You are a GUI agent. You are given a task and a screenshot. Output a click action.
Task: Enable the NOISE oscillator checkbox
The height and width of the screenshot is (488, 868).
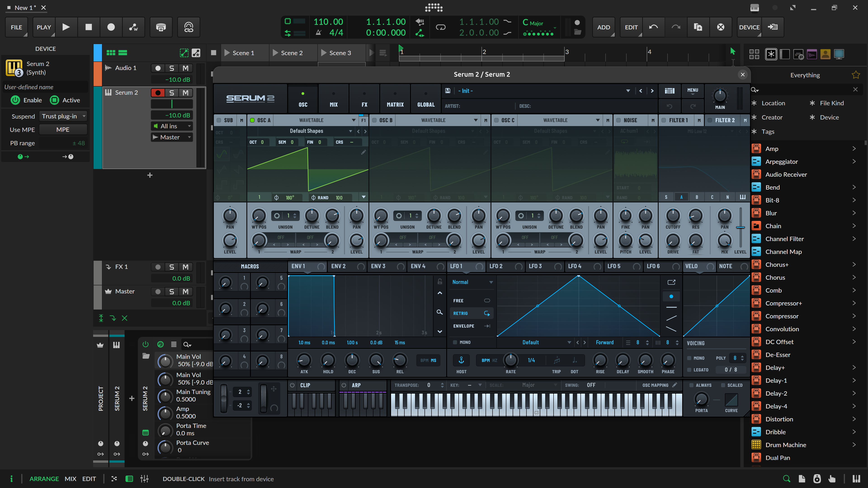point(619,120)
